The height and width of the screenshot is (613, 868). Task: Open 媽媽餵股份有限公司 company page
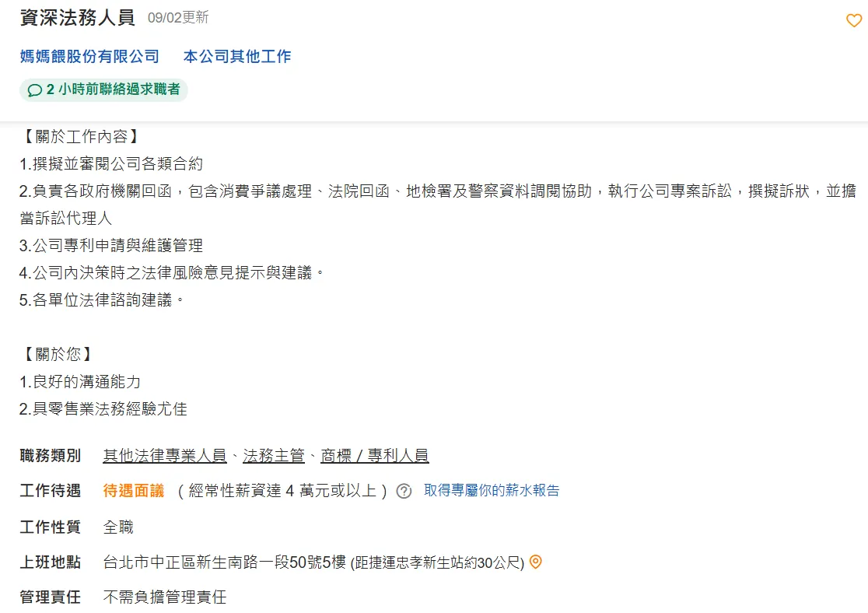tap(89, 56)
